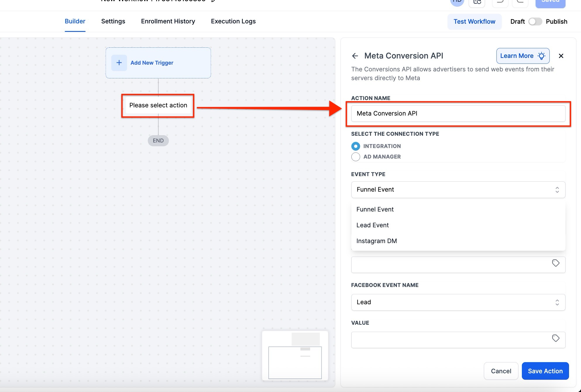Select the AD MANAGER radio option
The width and height of the screenshot is (581, 392).
click(x=356, y=157)
